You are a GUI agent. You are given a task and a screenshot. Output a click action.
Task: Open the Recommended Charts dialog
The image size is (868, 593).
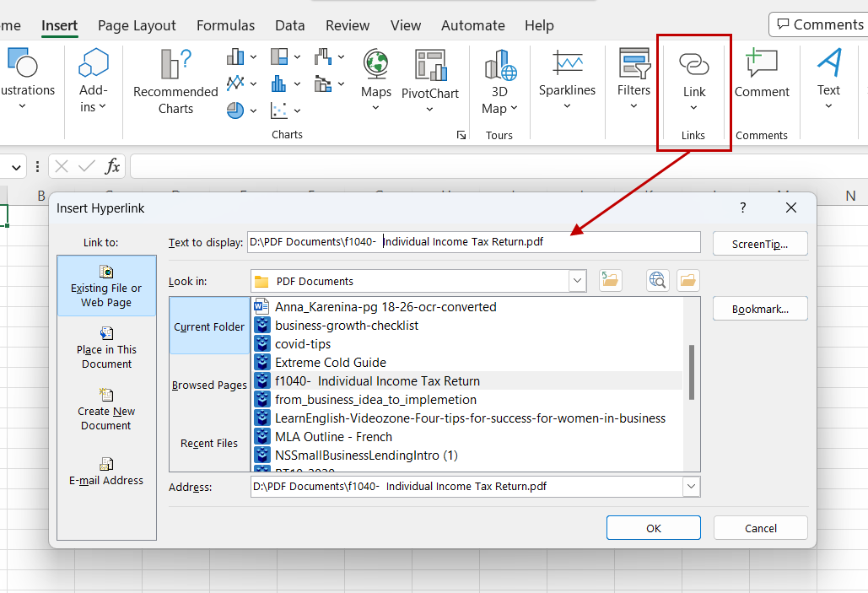175,80
